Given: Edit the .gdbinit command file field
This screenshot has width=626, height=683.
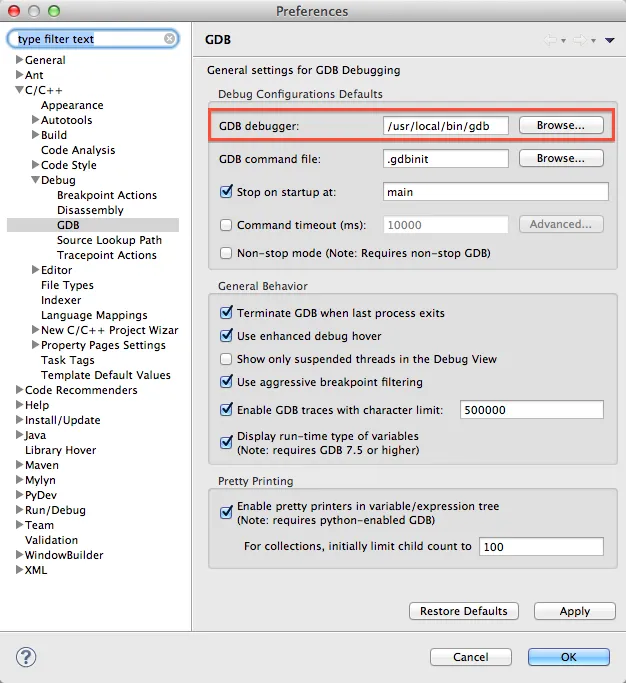Looking at the screenshot, I should pyautogui.click(x=446, y=159).
